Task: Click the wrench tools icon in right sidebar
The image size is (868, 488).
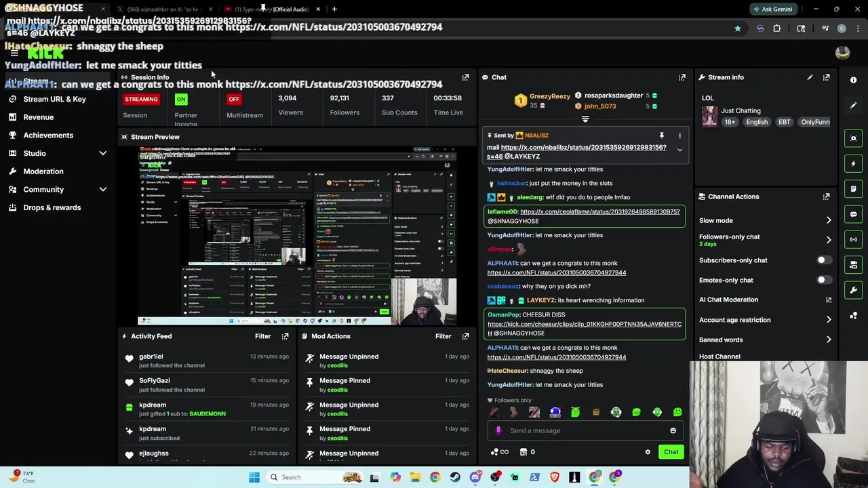Action: click(x=854, y=290)
